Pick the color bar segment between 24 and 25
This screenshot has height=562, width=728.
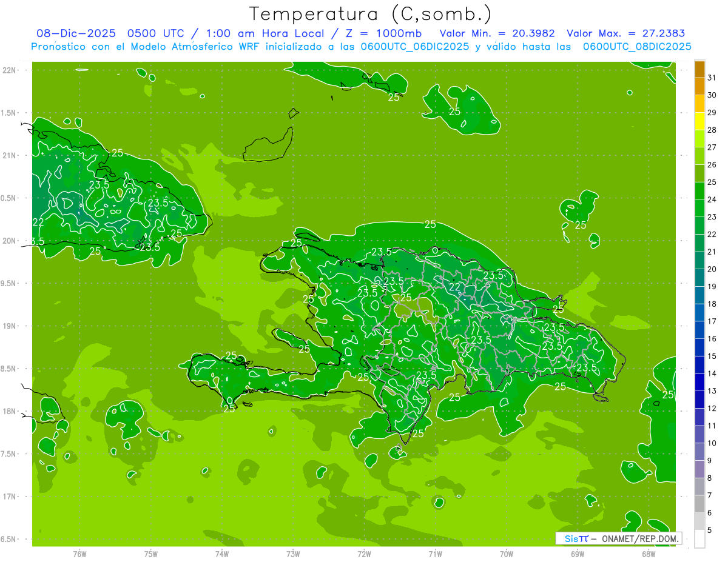pyautogui.click(x=699, y=191)
